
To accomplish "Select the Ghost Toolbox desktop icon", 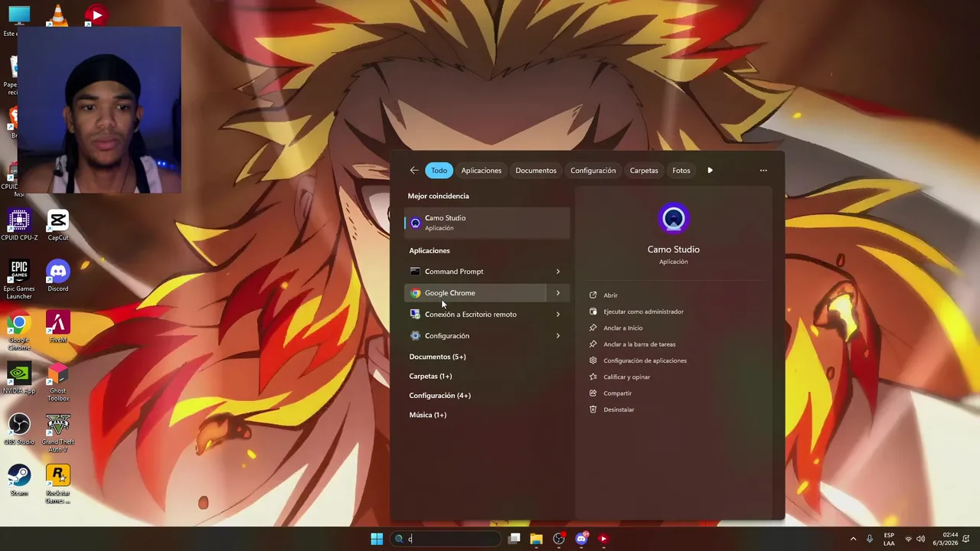I will point(58,383).
